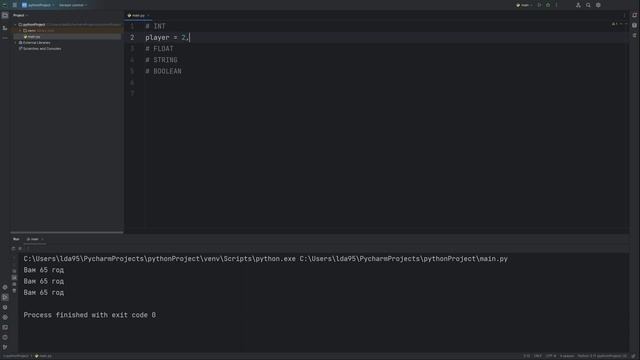Close the main run tab
Image resolution: width=640 pixels, height=360 pixels.
[x=42, y=239]
